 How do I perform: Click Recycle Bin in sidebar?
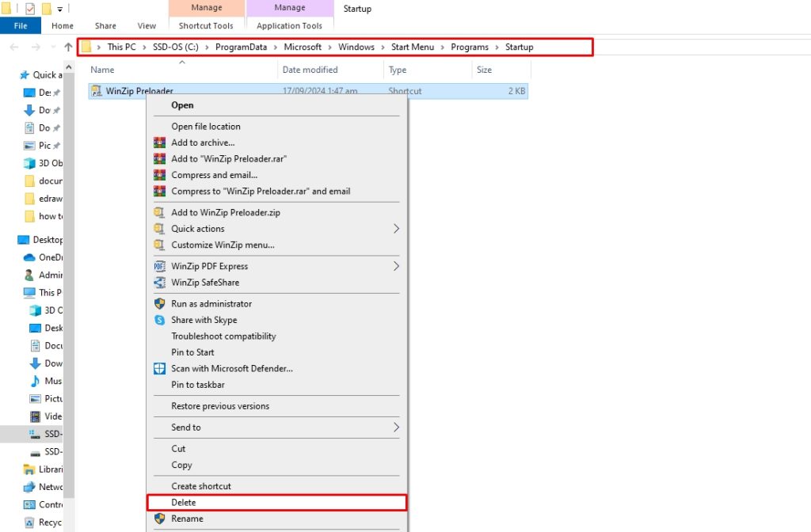click(44, 522)
